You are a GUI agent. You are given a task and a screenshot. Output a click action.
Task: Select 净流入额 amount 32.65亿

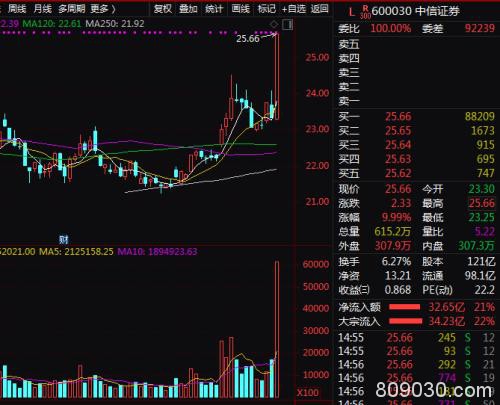point(446,307)
